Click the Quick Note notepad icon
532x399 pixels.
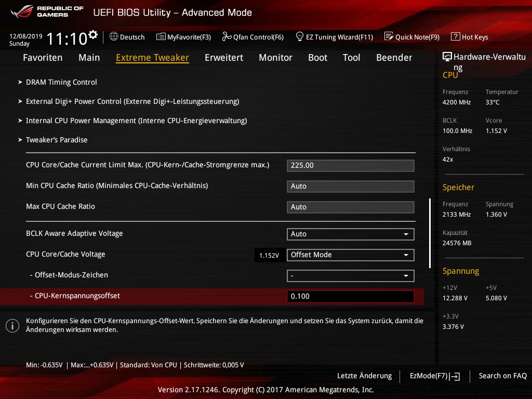click(389, 36)
